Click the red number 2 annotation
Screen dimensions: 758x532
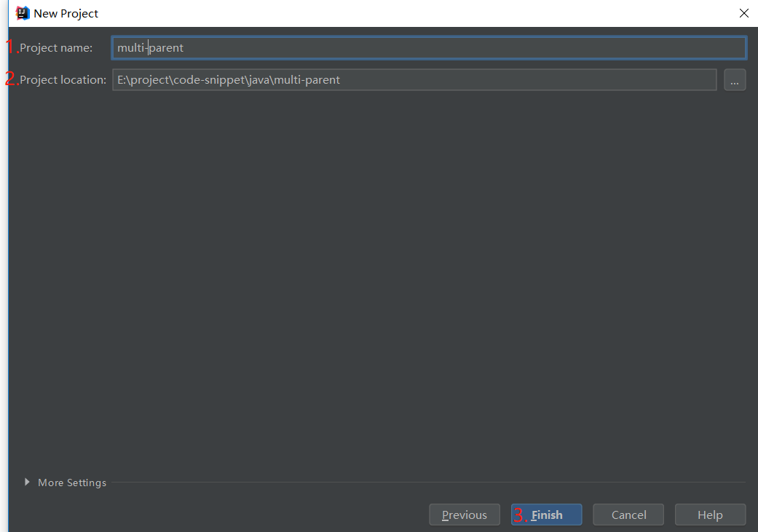(12, 80)
